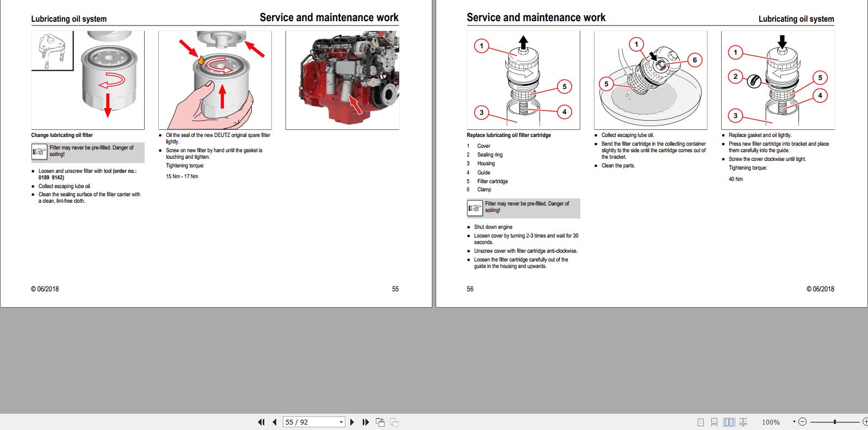Click the 'Tightening torque:' label on page 55
This screenshot has height=430, width=868.
185,166
